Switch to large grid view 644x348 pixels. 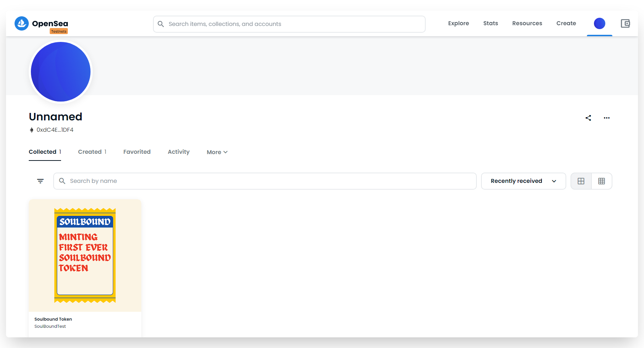581,181
